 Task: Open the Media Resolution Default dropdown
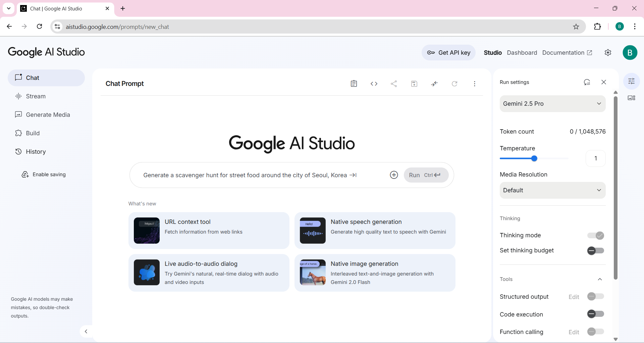pos(552,190)
